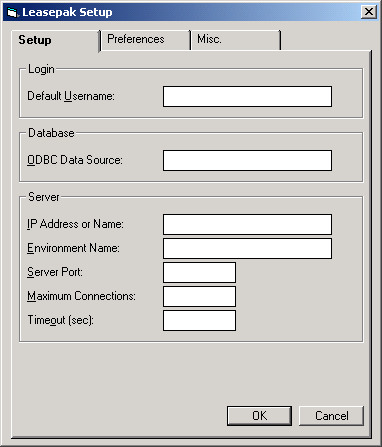Viewport: 382px width, 447px height.
Task: Click the Environment Name label
Action: coord(73,248)
